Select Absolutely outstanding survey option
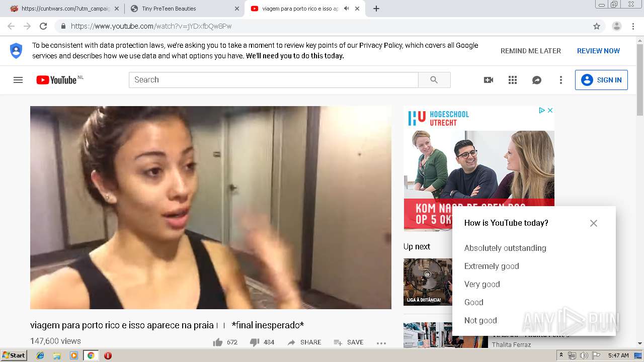This screenshot has width=644, height=362. click(x=505, y=248)
